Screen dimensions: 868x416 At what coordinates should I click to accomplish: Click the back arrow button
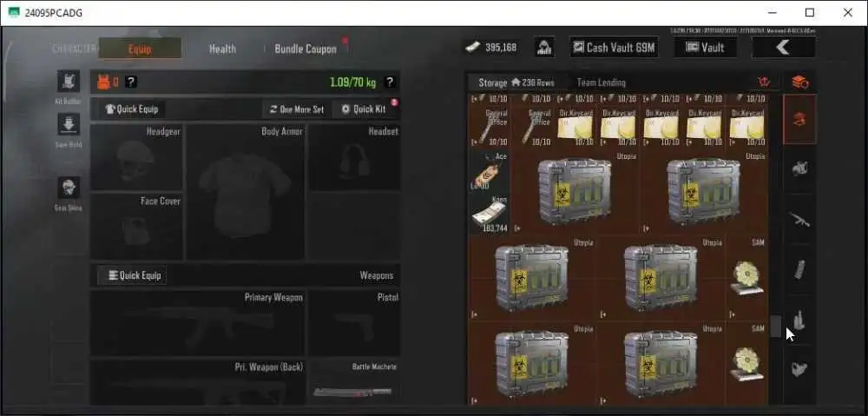click(783, 47)
